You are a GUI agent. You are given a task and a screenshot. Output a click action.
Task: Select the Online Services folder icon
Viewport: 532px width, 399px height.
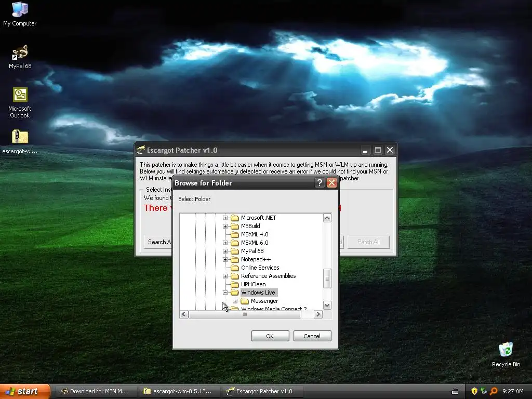pyautogui.click(x=235, y=268)
